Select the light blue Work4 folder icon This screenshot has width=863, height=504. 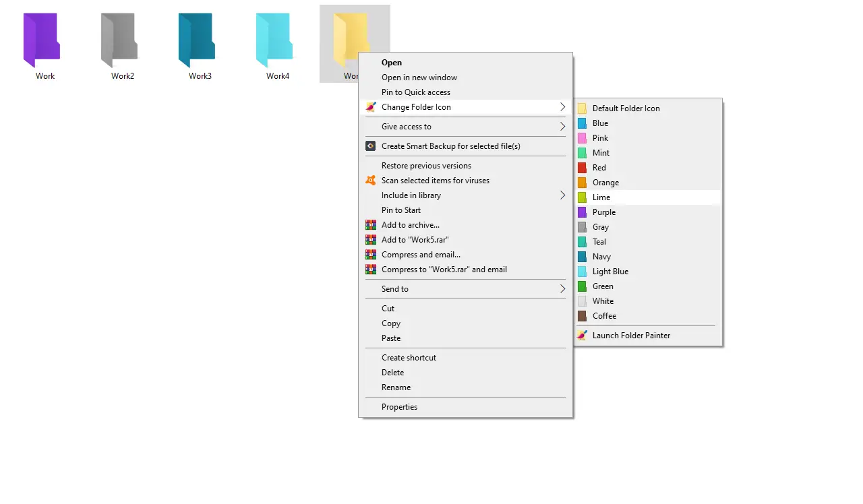274,40
